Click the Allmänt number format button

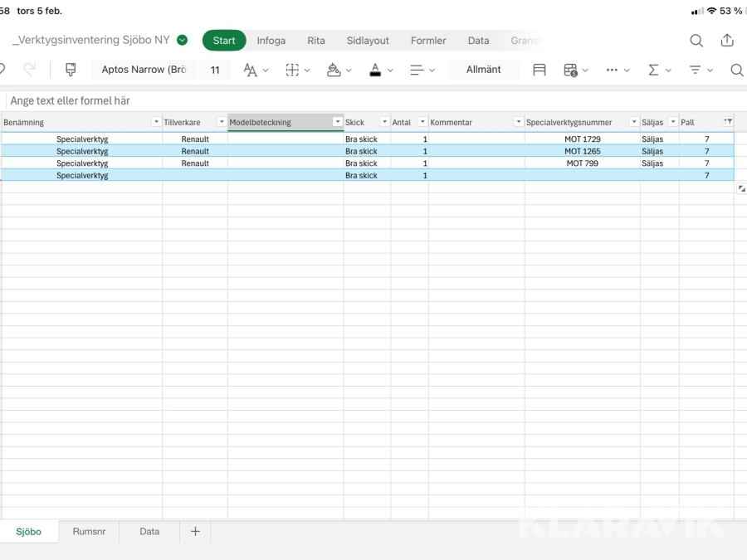click(x=483, y=70)
